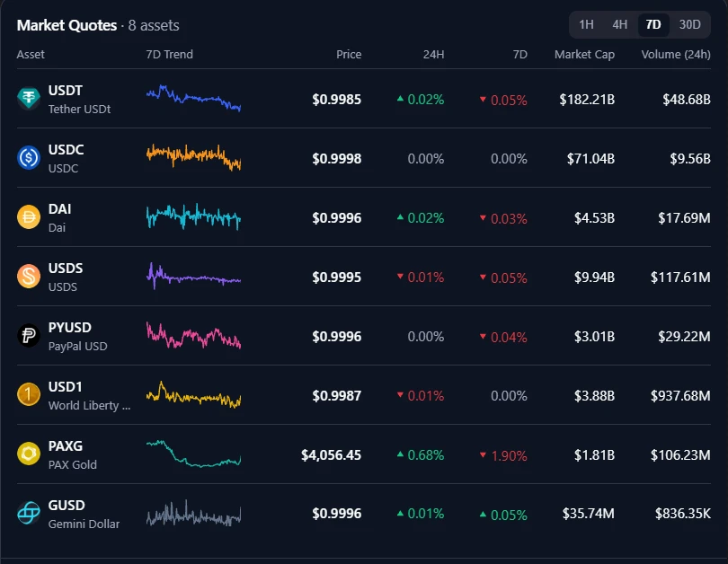Click the USDT price $0.9985

337,100
